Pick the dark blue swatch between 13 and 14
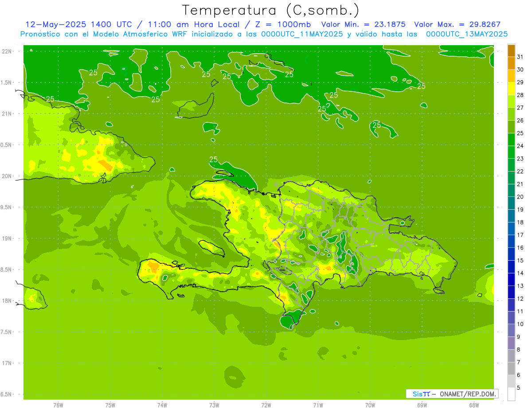 coord(511,279)
